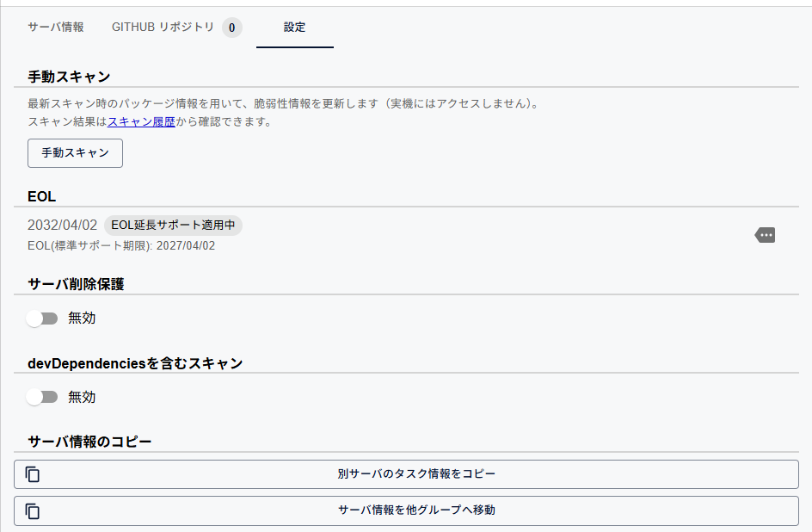812x532 pixels.
Task: Click the 手動スキャン button
Action: tap(75, 153)
